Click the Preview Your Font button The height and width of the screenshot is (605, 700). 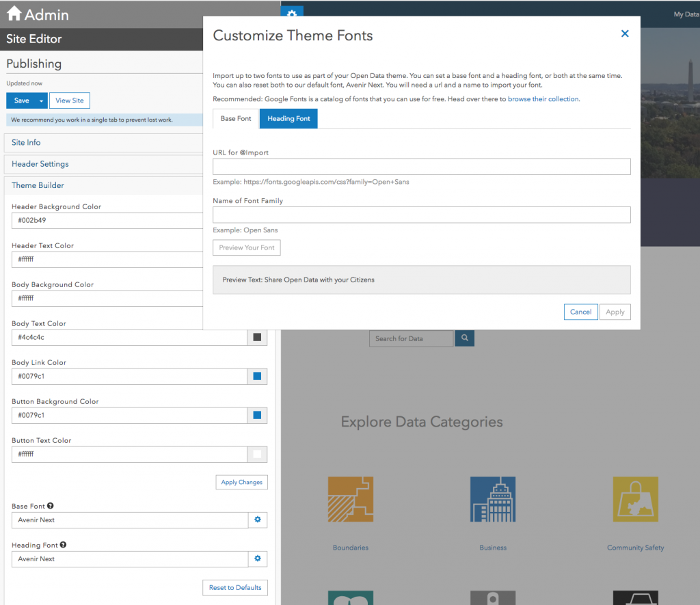[246, 247]
